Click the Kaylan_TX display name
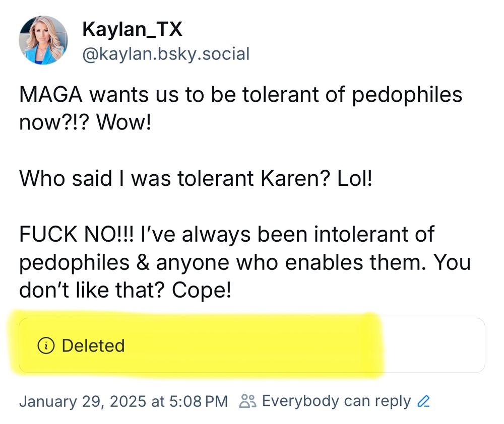The image size is (504, 424). [x=133, y=29]
